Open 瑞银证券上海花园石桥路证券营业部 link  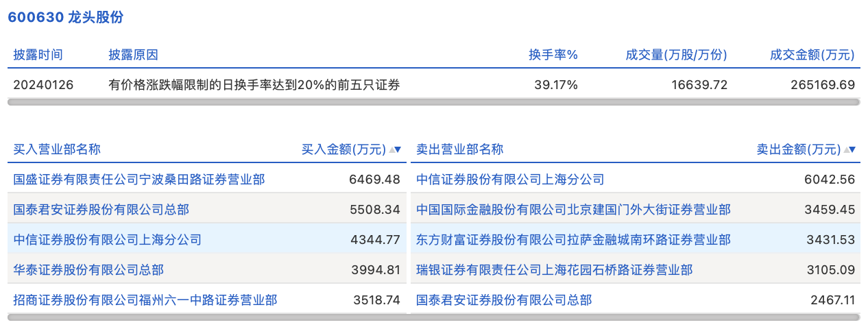(554, 270)
